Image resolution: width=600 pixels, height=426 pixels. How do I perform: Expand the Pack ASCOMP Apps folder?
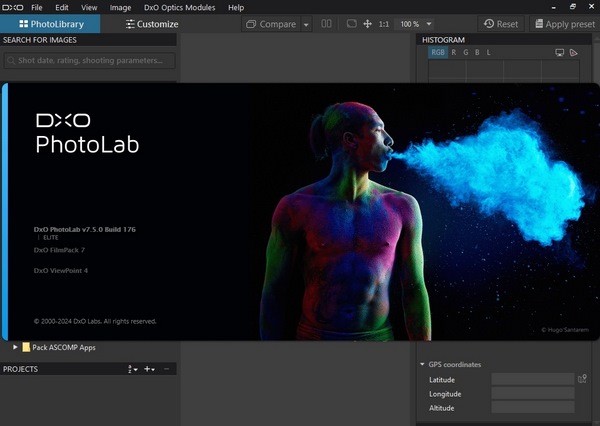pyautogui.click(x=15, y=347)
